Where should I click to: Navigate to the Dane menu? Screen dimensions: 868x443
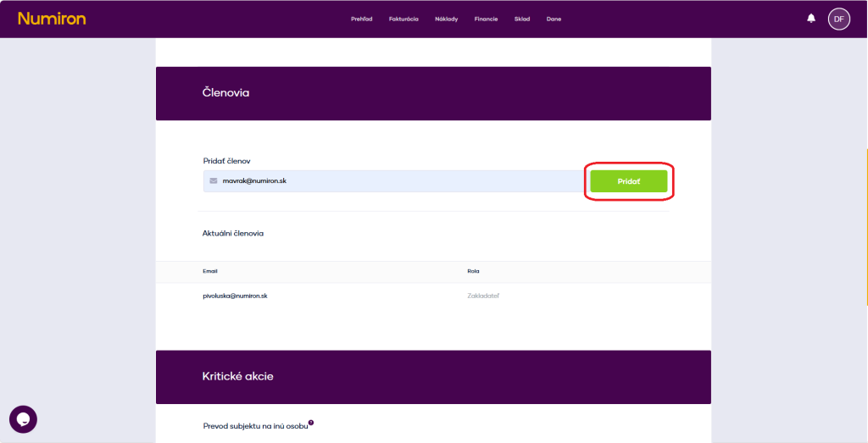(x=554, y=19)
